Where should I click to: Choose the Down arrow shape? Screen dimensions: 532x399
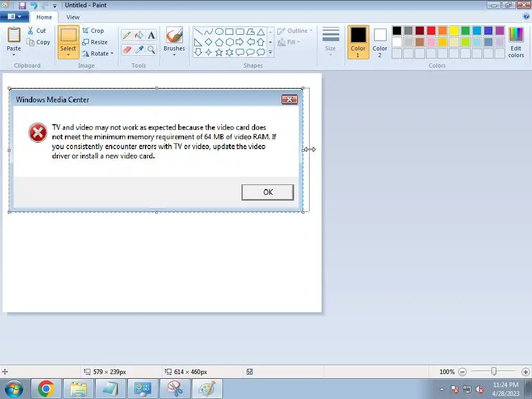(x=198, y=52)
